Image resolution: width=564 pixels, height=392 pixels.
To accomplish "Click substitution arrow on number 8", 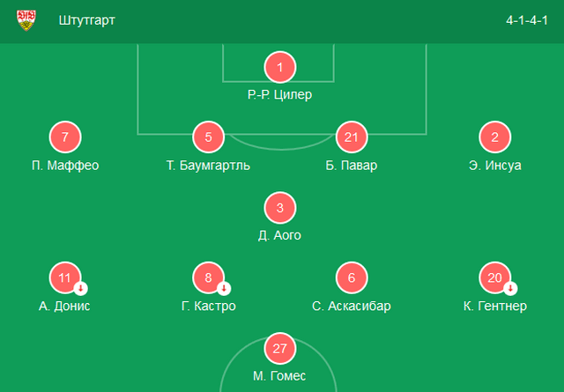I will pos(224,288).
